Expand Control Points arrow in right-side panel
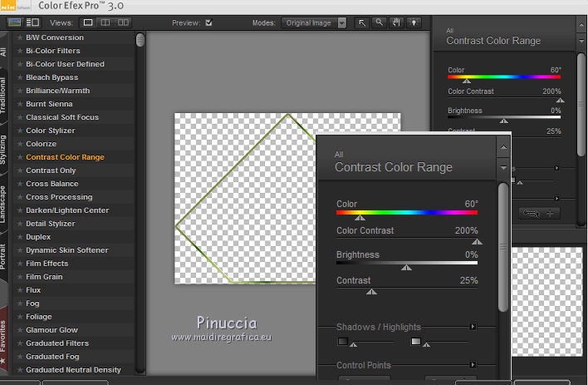The width and height of the screenshot is (588, 385). pos(556,199)
